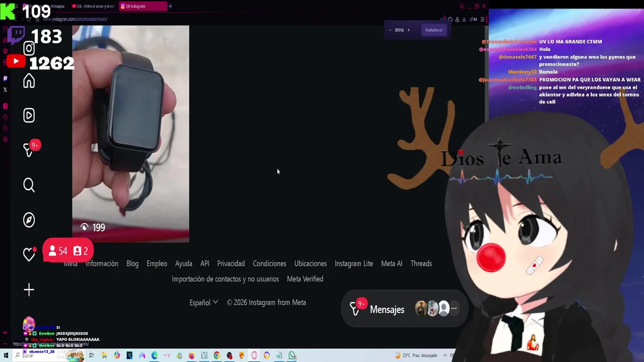Click the weather 23°C widget in taskbar
Screen dimensions: 644x362
pos(417,355)
